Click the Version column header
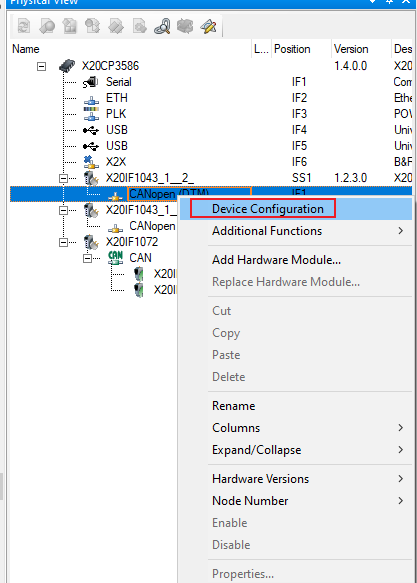The image size is (417, 583). [x=361, y=49]
